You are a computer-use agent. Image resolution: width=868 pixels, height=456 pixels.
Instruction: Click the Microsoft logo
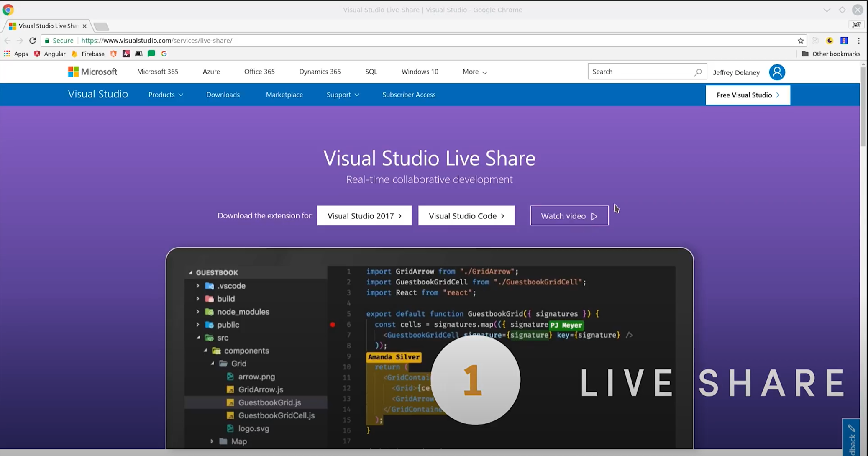[x=92, y=72]
